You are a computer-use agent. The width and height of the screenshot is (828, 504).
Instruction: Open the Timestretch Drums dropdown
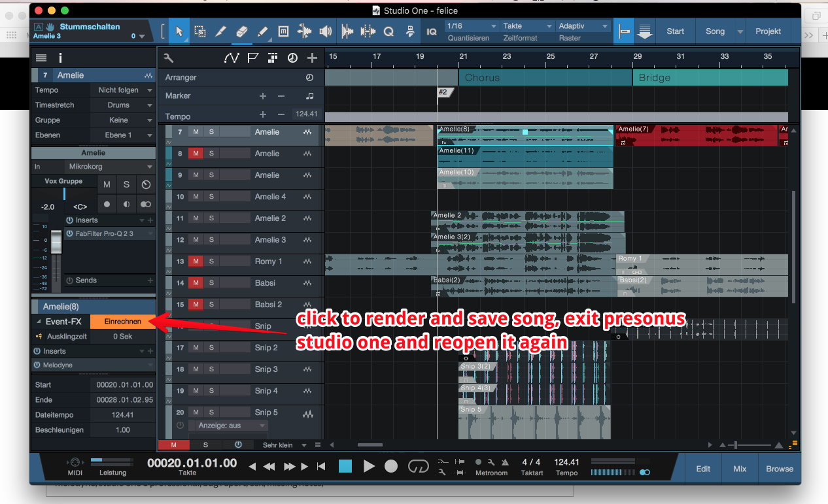[x=123, y=105]
